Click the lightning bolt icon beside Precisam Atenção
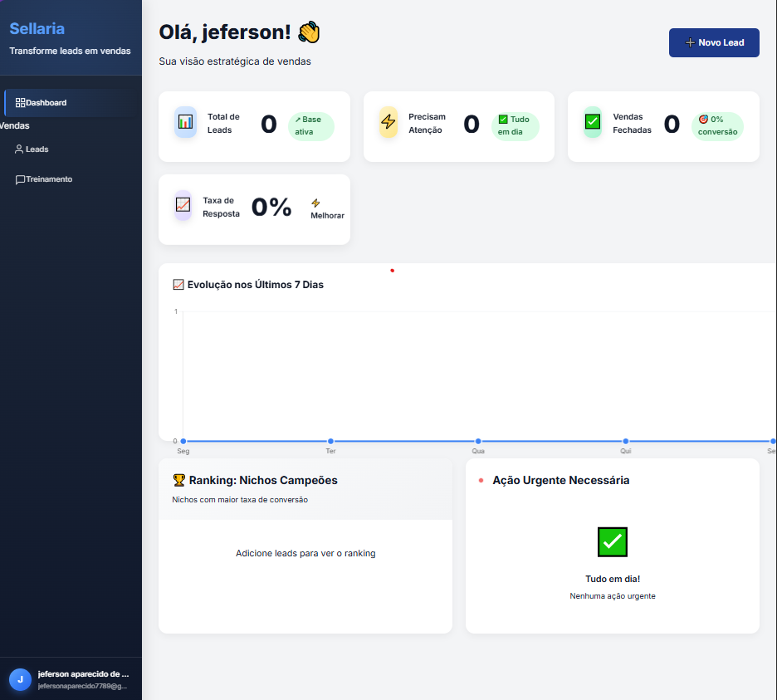 [388, 122]
